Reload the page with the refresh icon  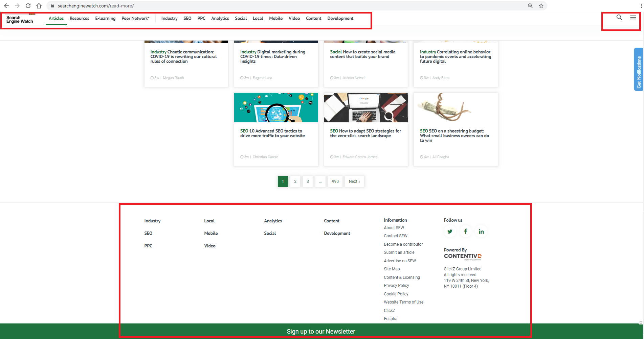click(28, 6)
